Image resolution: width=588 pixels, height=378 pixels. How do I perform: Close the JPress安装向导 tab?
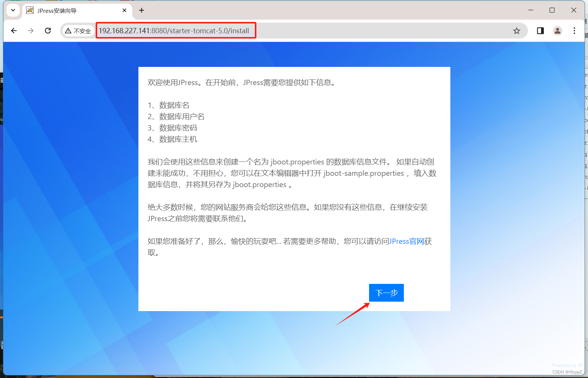(x=124, y=11)
